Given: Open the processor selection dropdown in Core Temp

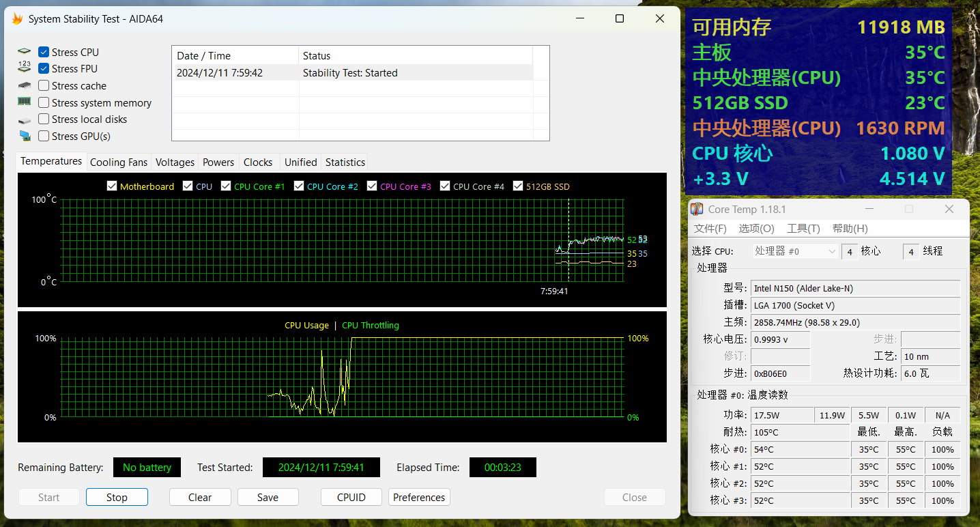Looking at the screenshot, I should pyautogui.click(x=795, y=251).
